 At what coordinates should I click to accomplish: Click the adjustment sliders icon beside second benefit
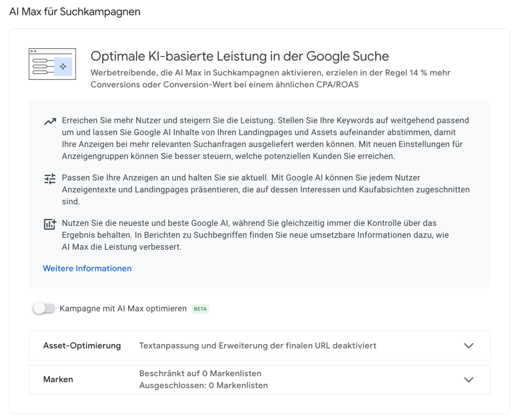[x=50, y=179]
